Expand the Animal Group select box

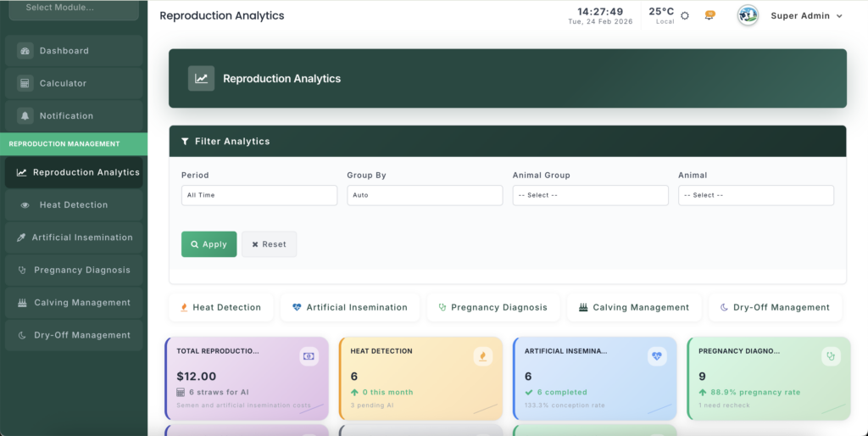[590, 195]
